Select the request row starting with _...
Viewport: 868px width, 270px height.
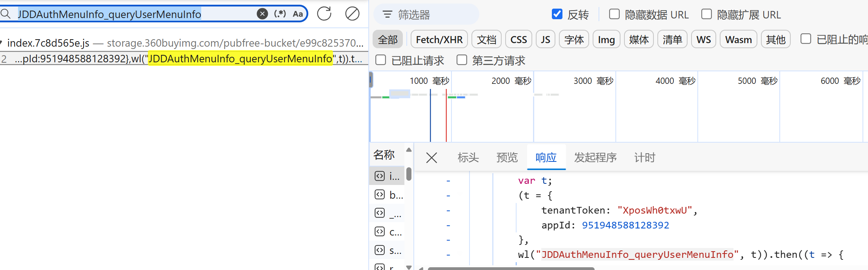(387, 213)
